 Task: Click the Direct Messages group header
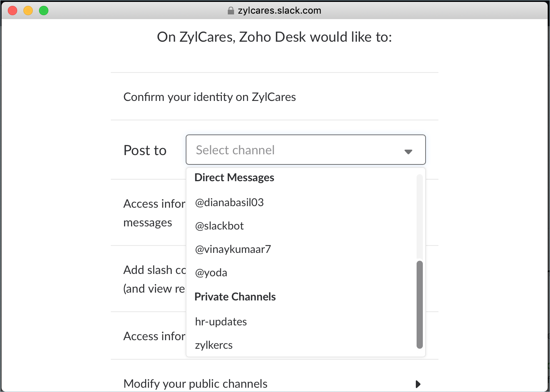coord(234,178)
